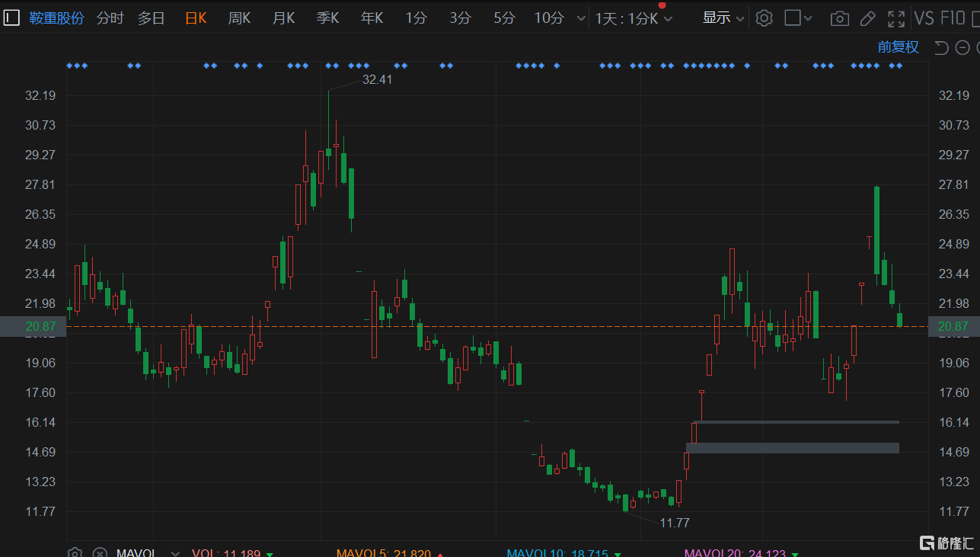The height and width of the screenshot is (557, 980).
Task: Open the 显示 display options dropdown
Action: pos(723,18)
